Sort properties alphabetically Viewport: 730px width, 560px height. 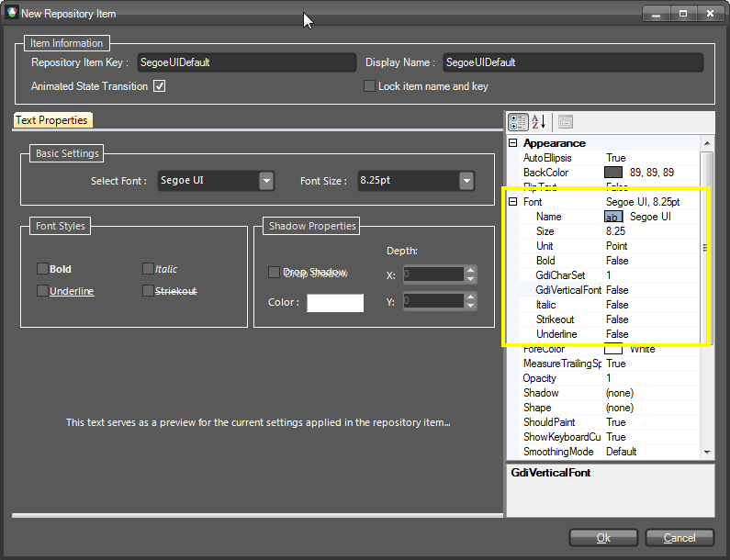click(x=539, y=122)
